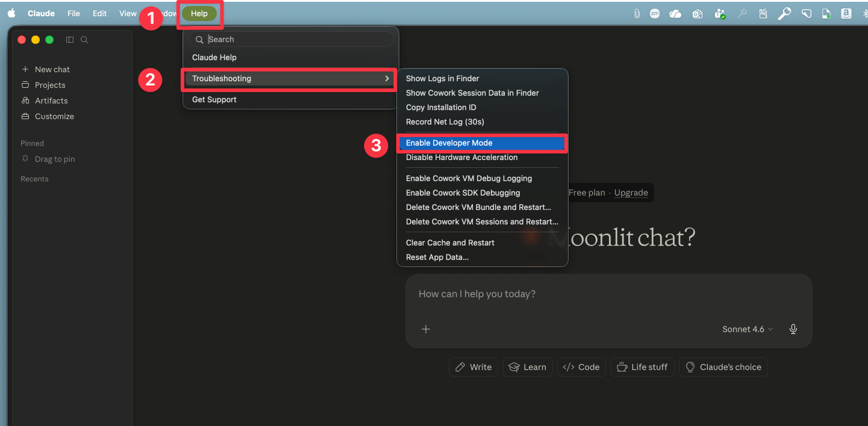Viewport: 868px width, 426px height.
Task: Click the Help menu in menu bar
Action: pyautogui.click(x=199, y=13)
